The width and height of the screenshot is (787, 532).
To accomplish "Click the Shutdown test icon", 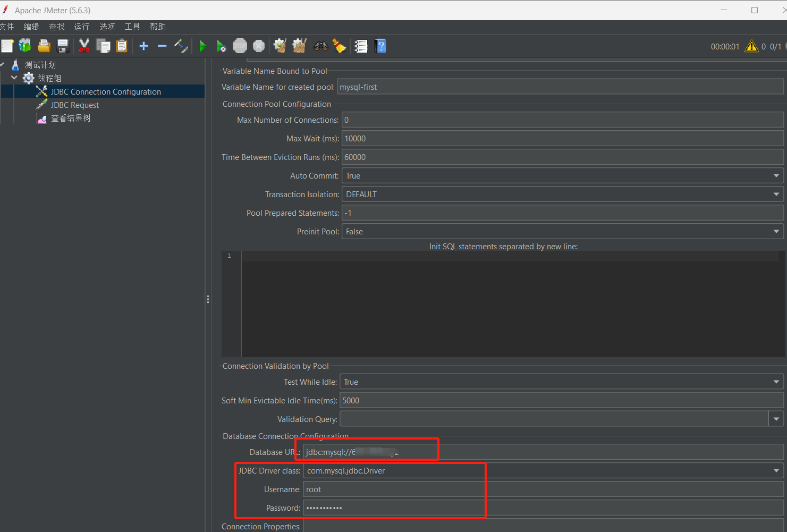I will pos(259,46).
